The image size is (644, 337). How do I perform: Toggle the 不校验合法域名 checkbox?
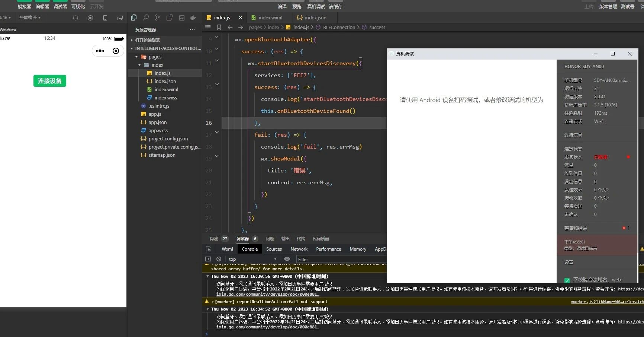567,280
